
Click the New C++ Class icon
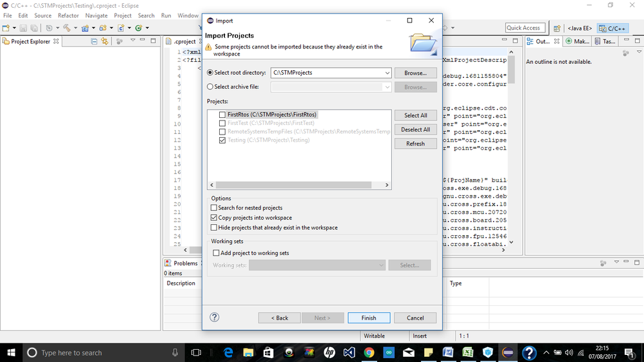[x=139, y=28]
